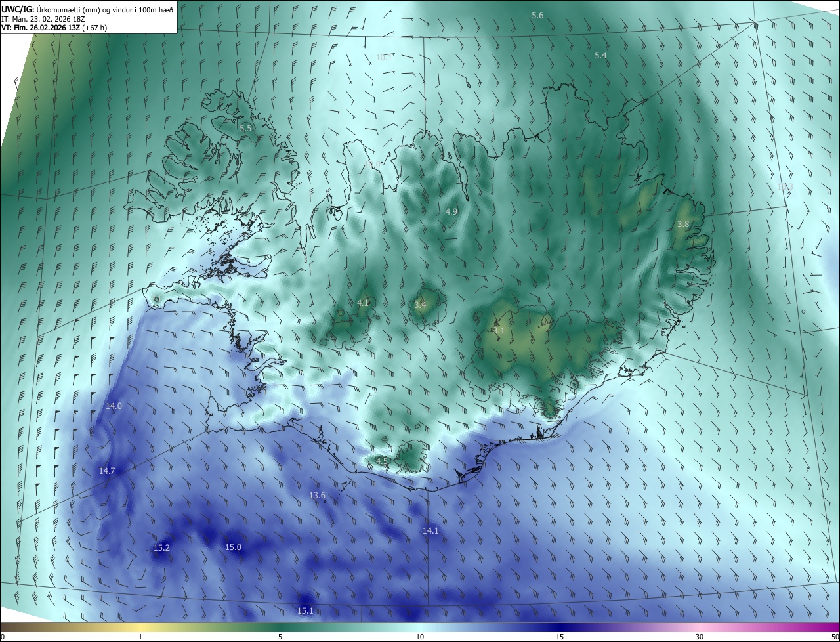This screenshot has height=642, width=840.
Task: Click the 10 tick on the color scale
Action: click(x=420, y=637)
